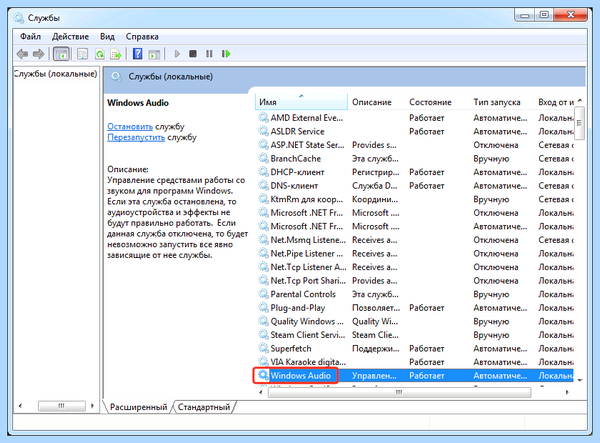Select the Net.Tcp Listener Adapter service
The width and height of the screenshot is (600, 443).
415,267
